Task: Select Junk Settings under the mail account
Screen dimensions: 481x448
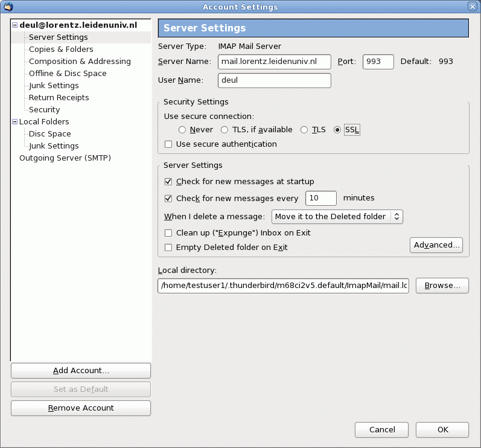Action: click(x=54, y=86)
